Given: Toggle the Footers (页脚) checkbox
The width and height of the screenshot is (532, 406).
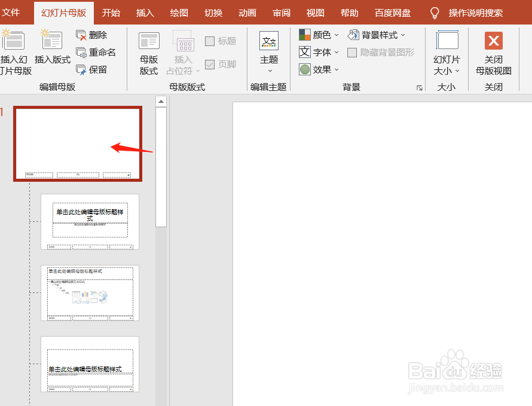Looking at the screenshot, I should 210,65.
